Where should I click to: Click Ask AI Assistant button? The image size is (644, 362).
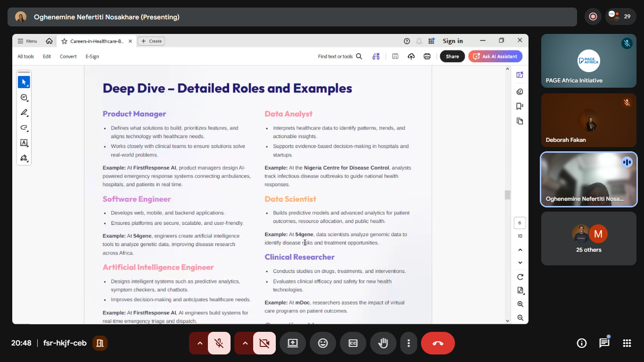point(495,57)
